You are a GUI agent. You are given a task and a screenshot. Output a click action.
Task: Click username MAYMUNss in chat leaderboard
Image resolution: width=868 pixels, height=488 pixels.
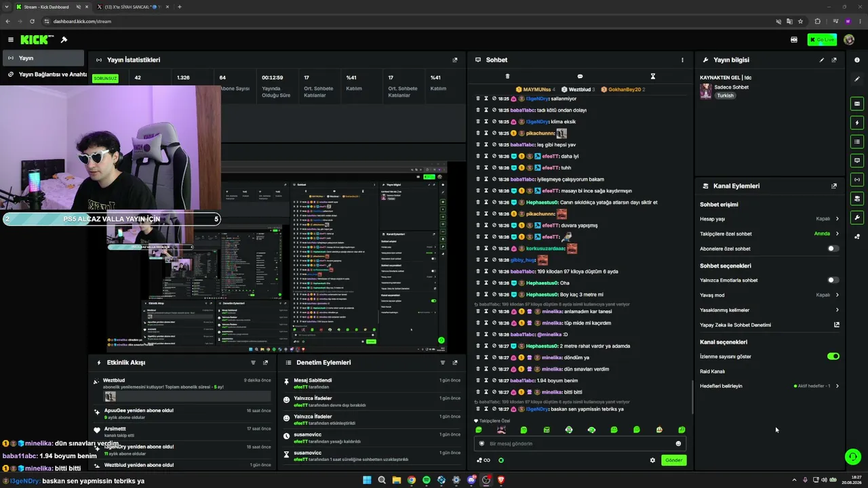pos(536,89)
